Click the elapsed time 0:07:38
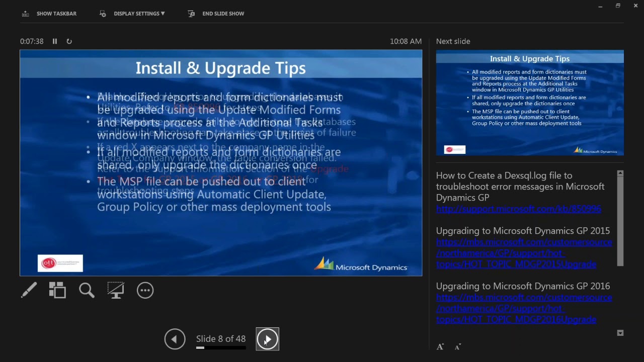This screenshot has width=644, height=362. click(32, 41)
